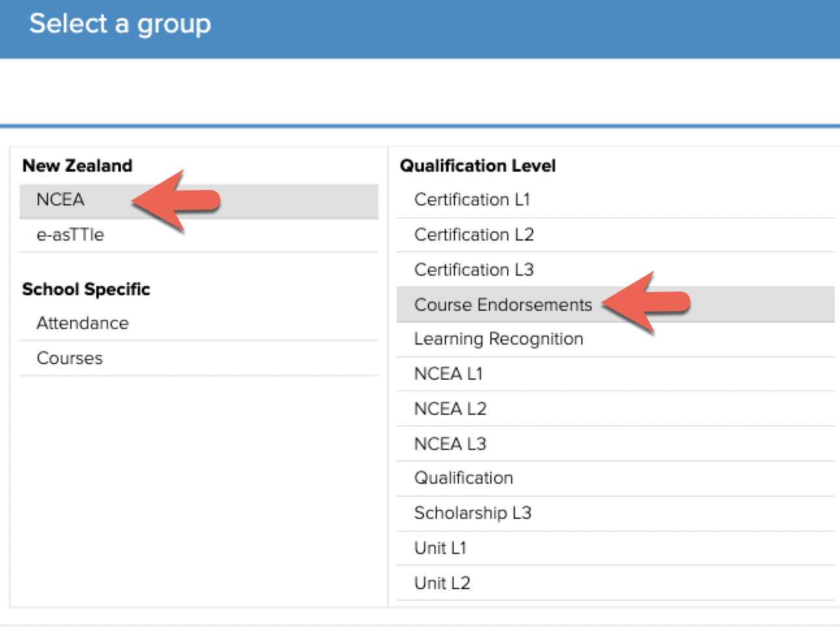Open the Learning Recognition option
840x632 pixels.
point(499,339)
